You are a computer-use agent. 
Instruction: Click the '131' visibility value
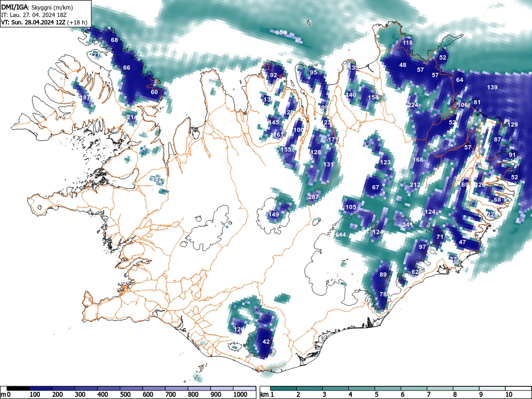tap(328, 164)
